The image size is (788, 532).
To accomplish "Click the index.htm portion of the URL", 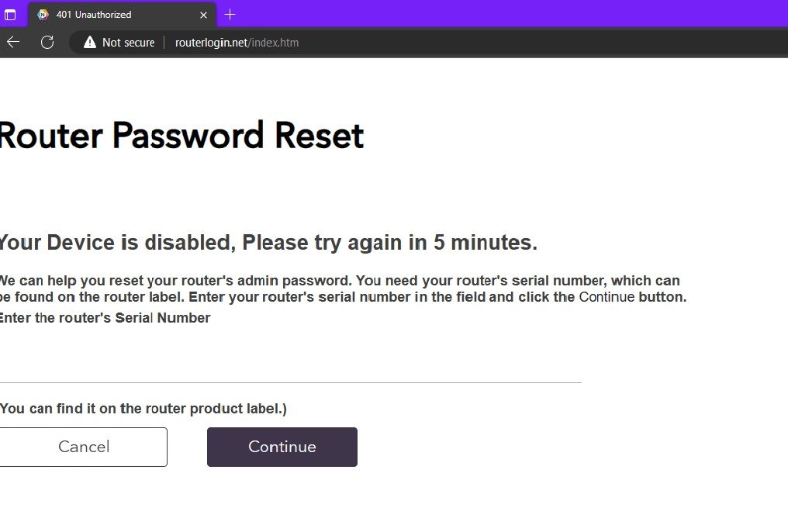I will (273, 43).
